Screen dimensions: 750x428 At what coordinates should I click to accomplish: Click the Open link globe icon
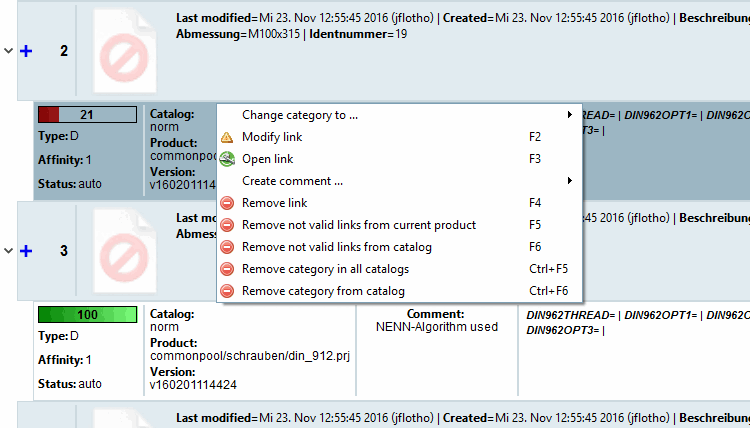pos(227,159)
